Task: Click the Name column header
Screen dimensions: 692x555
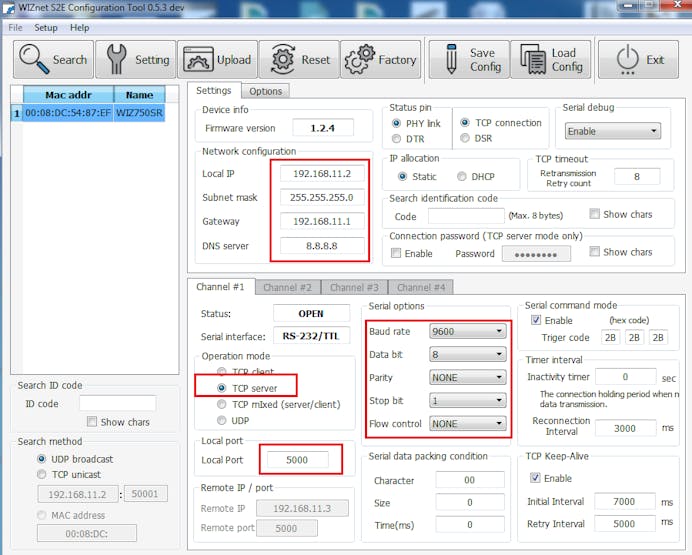Action: click(x=139, y=95)
